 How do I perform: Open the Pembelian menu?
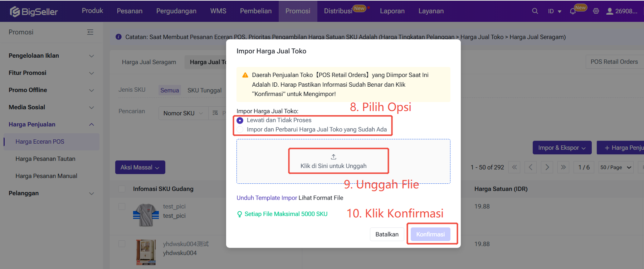(256, 11)
